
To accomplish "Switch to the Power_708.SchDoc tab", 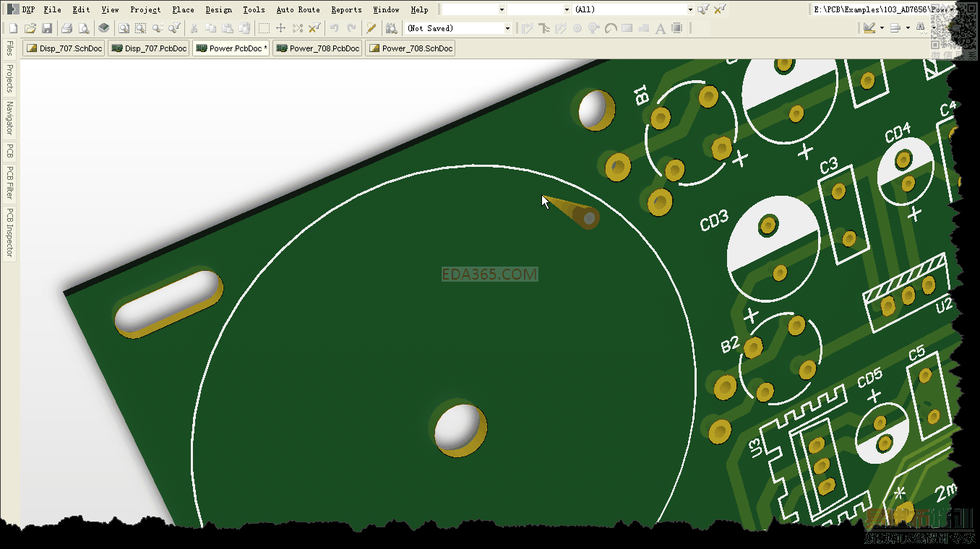I will (x=411, y=48).
